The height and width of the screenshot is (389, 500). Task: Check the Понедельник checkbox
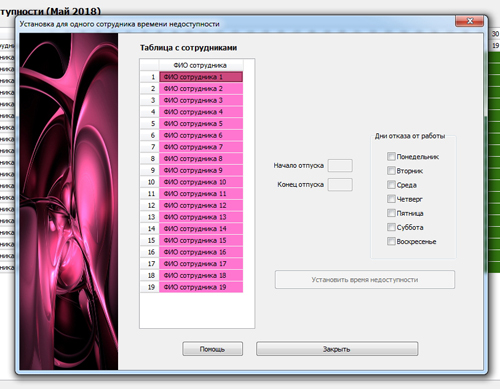click(x=391, y=156)
